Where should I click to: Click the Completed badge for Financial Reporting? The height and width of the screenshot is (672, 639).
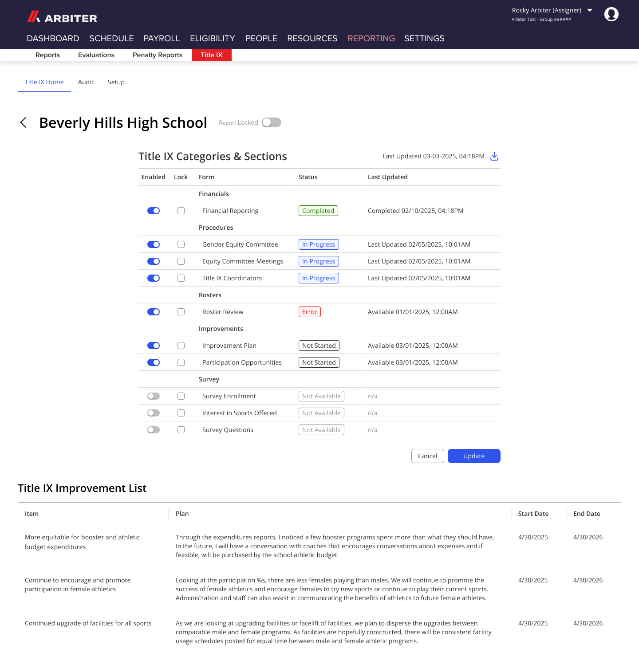[318, 211]
